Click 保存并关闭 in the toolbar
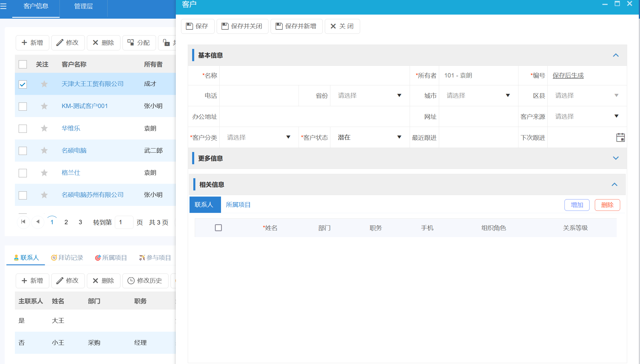 tap(242, 26)
